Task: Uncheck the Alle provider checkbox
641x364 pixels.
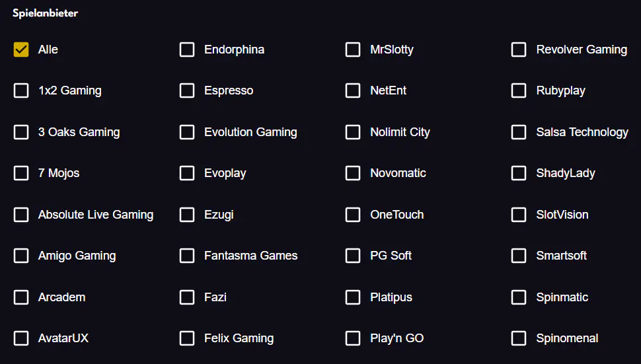Action: point(21,50)
